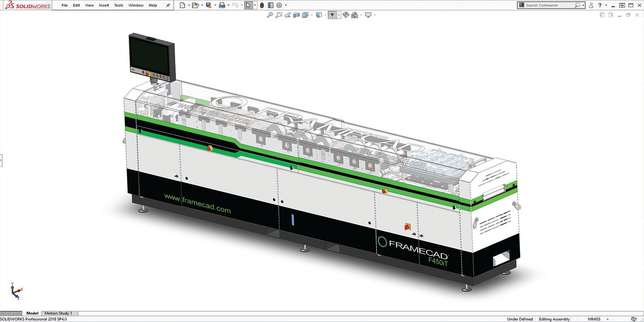Expand the Help dropdown arrow
Screen dimensions: 644x322
(x=606, y=5)
